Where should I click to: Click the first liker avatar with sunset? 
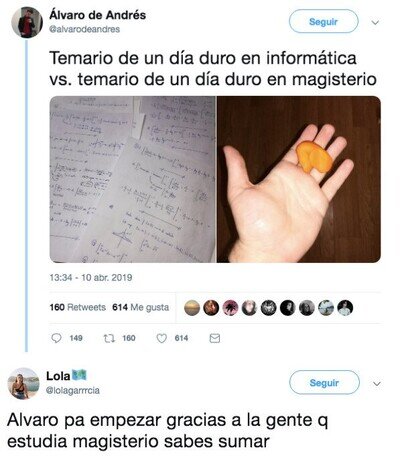[192, 307]
